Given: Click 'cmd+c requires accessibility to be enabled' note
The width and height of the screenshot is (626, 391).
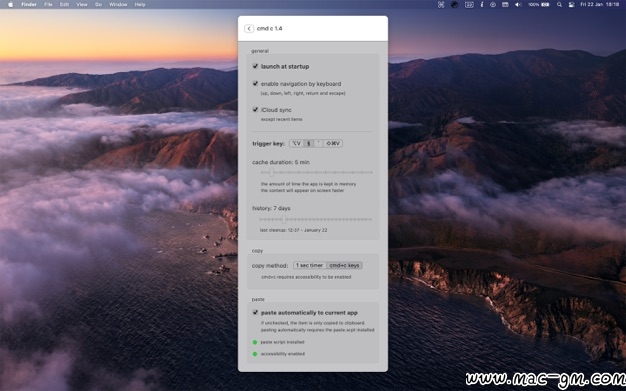Looking at the screenshot, I should [x=306, y=277].
